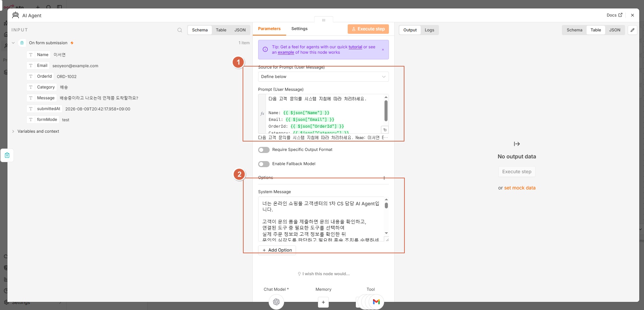Click the info icon in tip banner

point(265,50)
